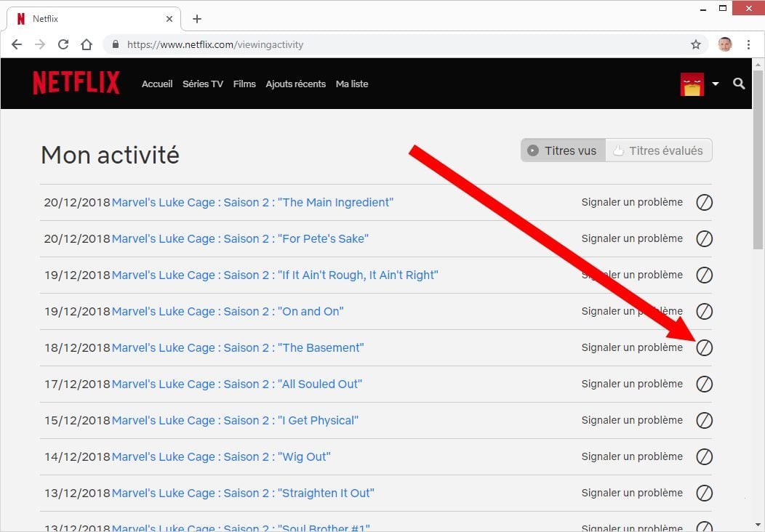The image size is (765, 532).
Task: Open the Netflix search icon
Action: coord(739,84)
